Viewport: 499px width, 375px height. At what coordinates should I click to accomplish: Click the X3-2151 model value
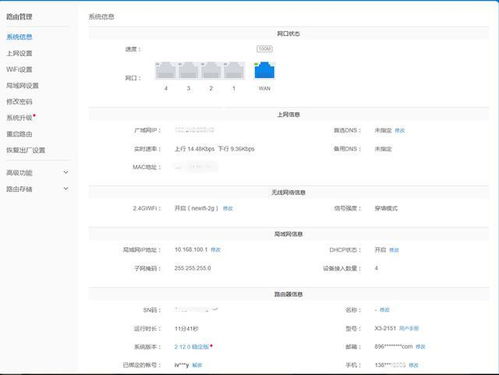pyautogui.click(x=385, y=328)
